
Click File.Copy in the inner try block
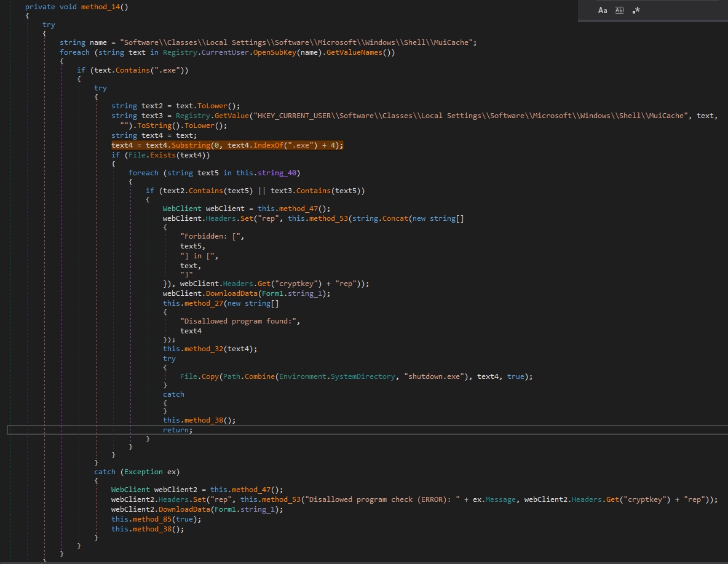[199, 377]
